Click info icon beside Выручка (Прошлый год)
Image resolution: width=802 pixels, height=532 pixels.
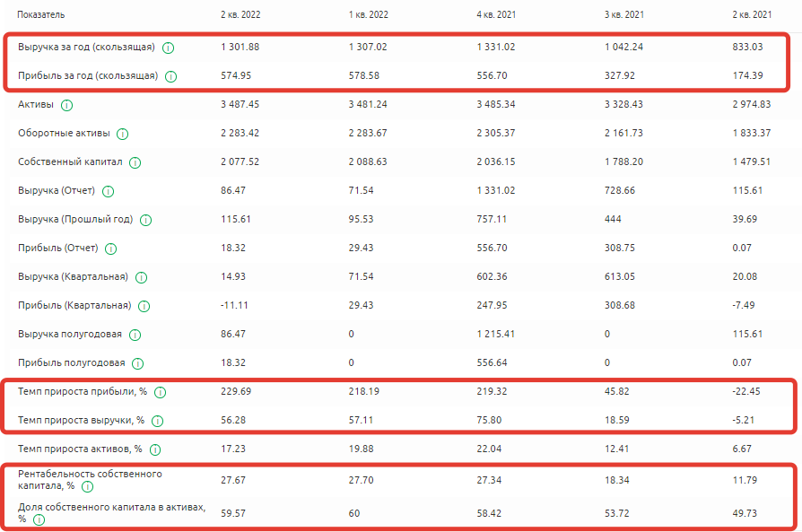point(145,220)
